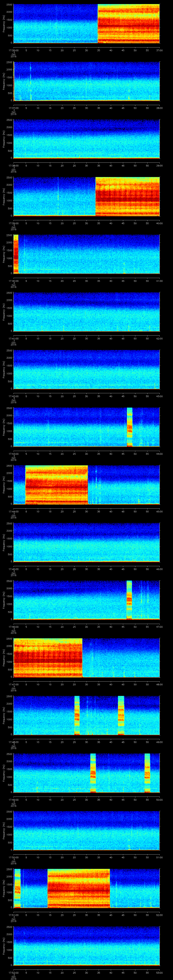This screenshot has width=173, height=980.
Task: Click the broadband burst in the 17:39 spectrogram
Action: point(127,196)
